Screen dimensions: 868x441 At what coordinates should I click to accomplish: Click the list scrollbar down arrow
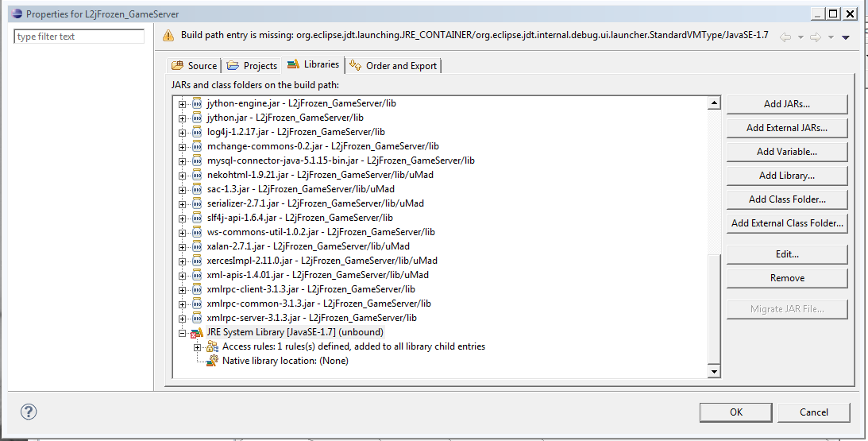(714, 372)
